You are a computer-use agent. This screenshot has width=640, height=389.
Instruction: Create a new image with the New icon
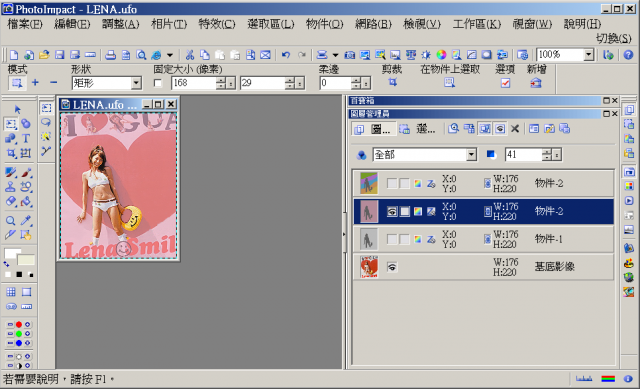coord(14,55)
